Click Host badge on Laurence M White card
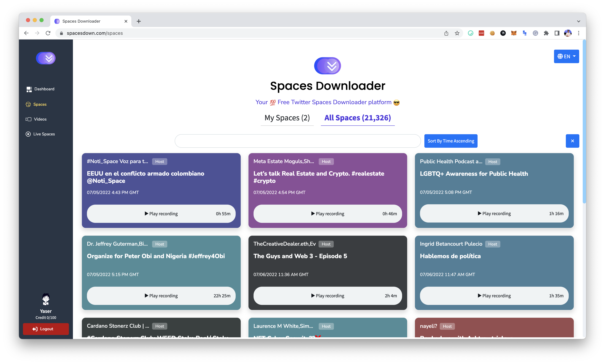The height and width of the screenshot is (364, 605). (x=326, y=326)
